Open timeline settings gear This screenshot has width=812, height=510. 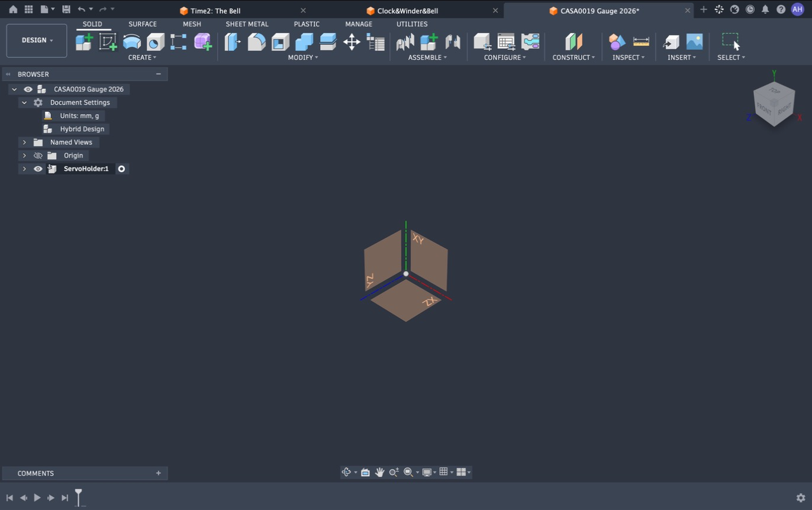pos(801,498)
